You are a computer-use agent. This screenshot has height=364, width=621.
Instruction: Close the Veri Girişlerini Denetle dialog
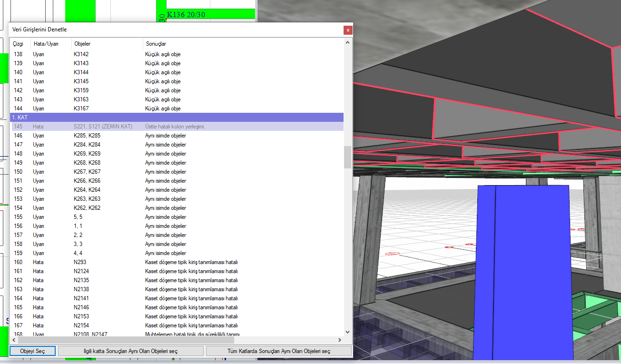pyautogui.click(x=348, y=30)
